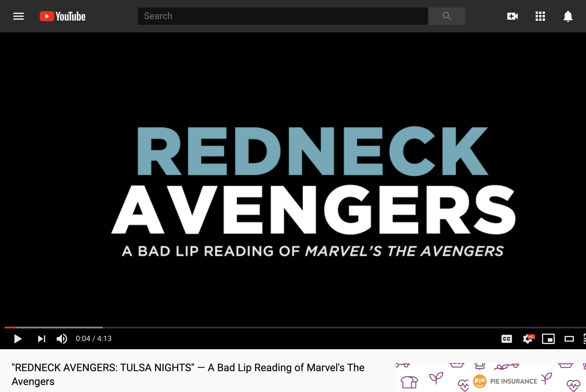Switch to theater mode
This screenshot has height=392, width=586.
pyautogui.click(x=569, y=339)
